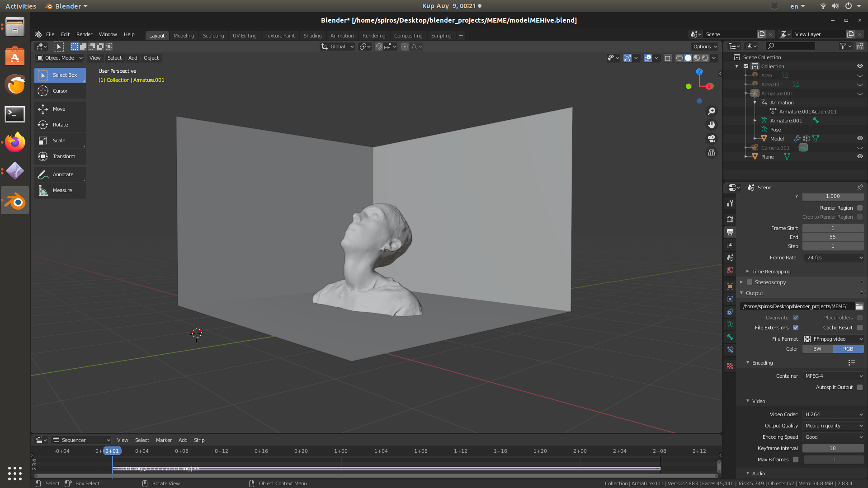Click Keyframe Interval 18 field

833,448
